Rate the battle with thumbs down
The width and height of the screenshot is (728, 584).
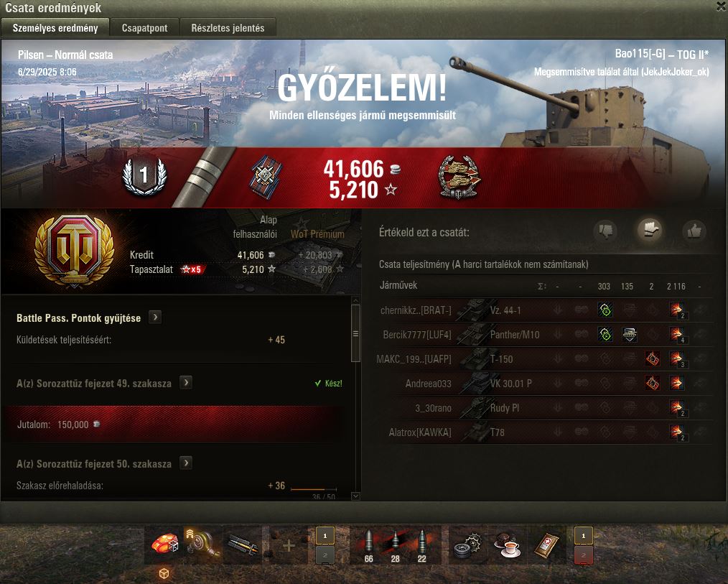(605, 231)
